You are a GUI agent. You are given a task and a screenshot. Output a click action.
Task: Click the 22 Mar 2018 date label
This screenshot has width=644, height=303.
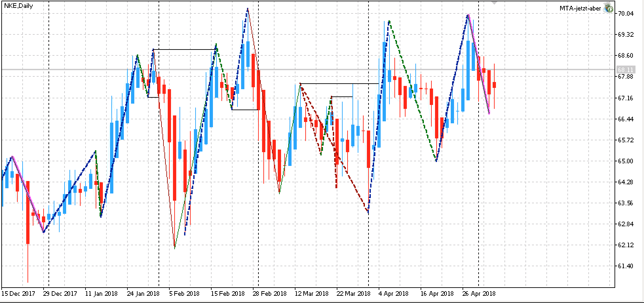tap(353, 293)
